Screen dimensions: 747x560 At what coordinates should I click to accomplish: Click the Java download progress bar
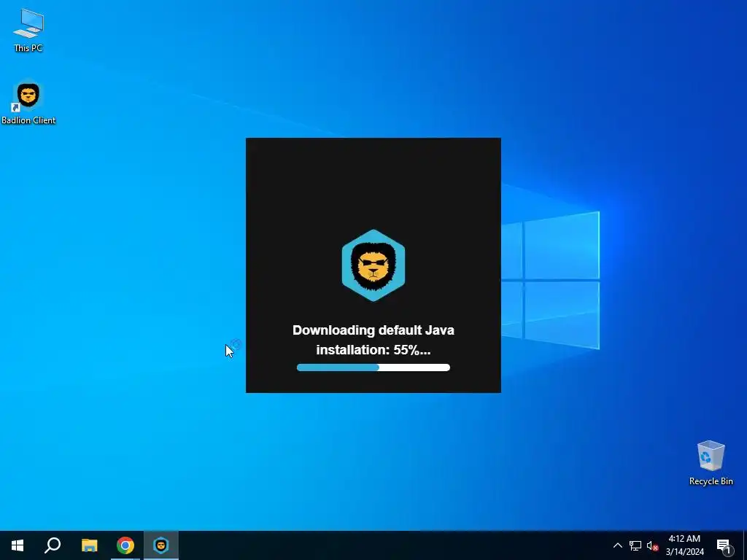tap(373, 367)
